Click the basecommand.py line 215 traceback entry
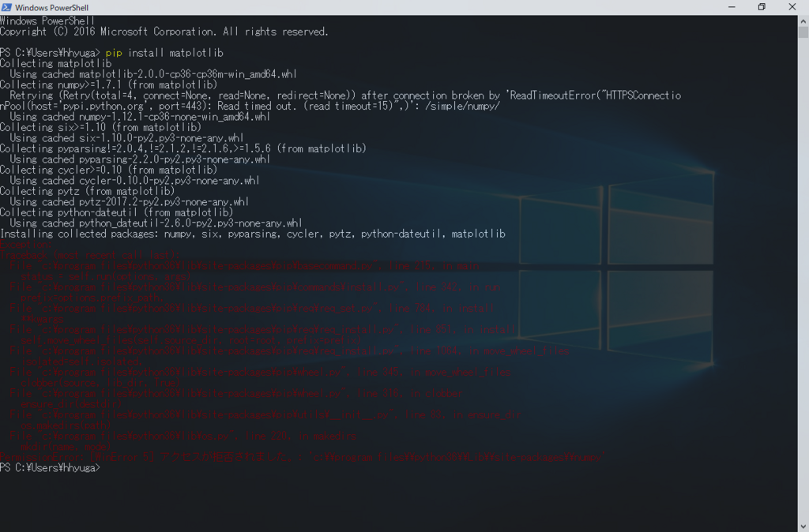809x532 pixels. click(x=245, y=266)
